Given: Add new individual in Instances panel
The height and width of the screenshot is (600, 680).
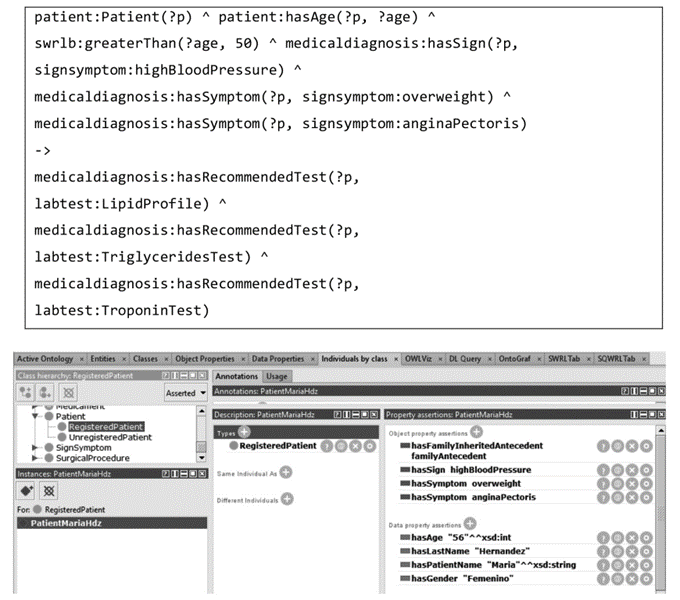Looking at the screenshot, I should point(26,493).
